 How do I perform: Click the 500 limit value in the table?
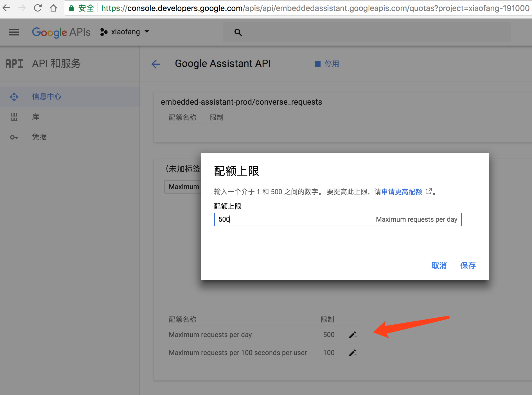click(329, 335)
